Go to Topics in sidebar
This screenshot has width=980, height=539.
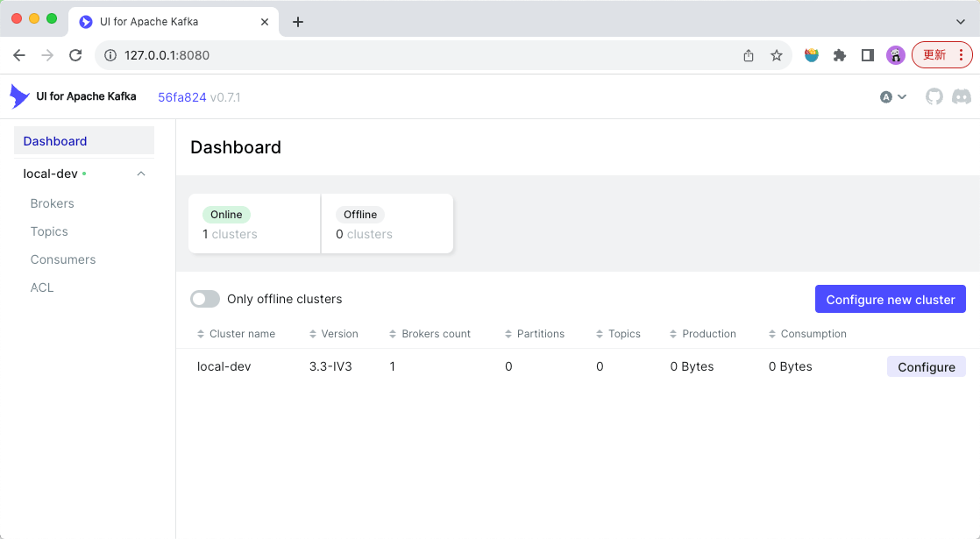tap(49, 231)
